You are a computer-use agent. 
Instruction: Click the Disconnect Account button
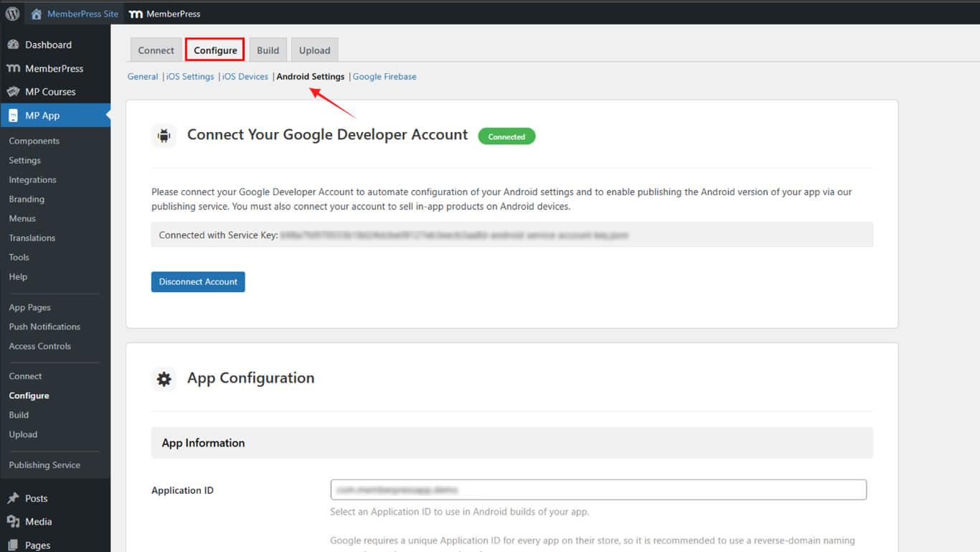point(198,282)
